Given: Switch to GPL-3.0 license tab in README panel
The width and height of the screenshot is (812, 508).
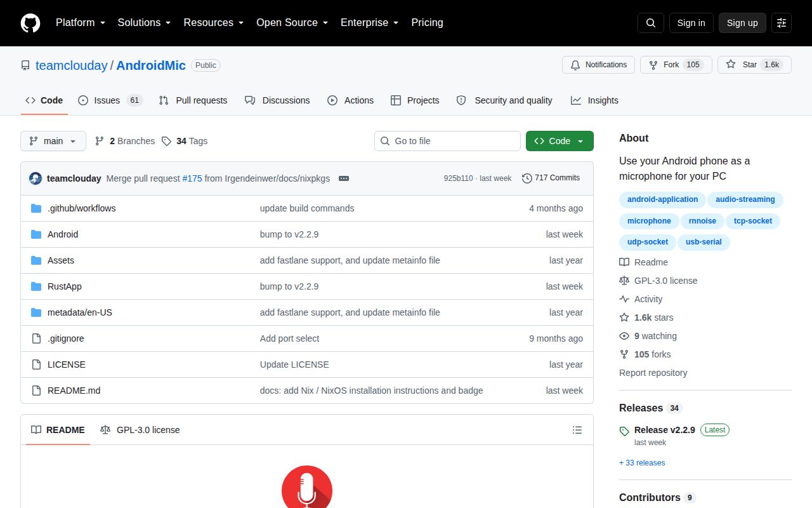Looking at the screenshot, I should click(x=140, y=430).
